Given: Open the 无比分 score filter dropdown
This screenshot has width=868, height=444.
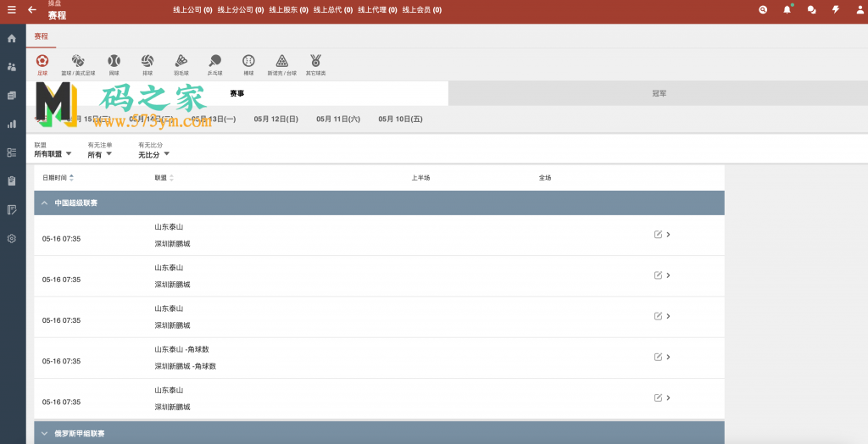Looking at the screenshot, I should click(154, 154).
